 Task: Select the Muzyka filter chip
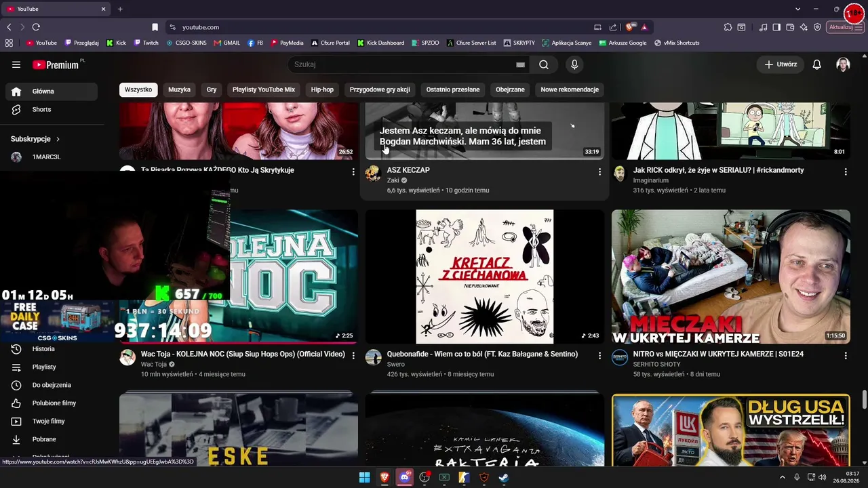click(180, 89)
